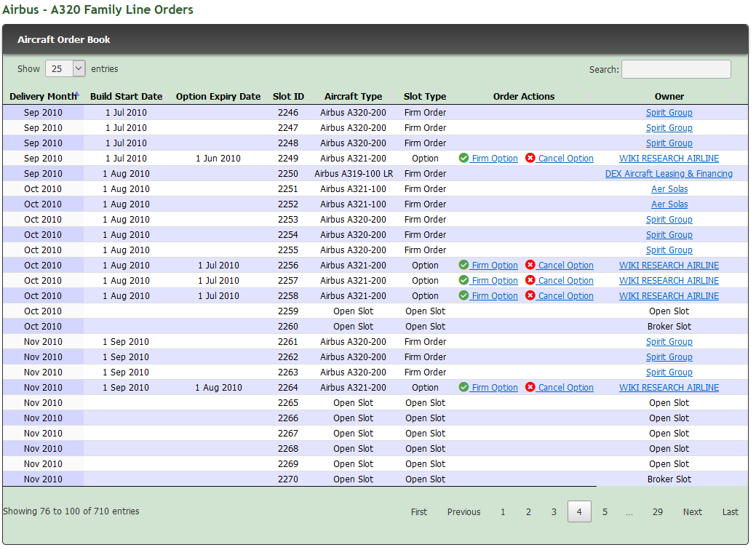Open the Show entries dropdown
756x550 pixels.
pos(65,68)
